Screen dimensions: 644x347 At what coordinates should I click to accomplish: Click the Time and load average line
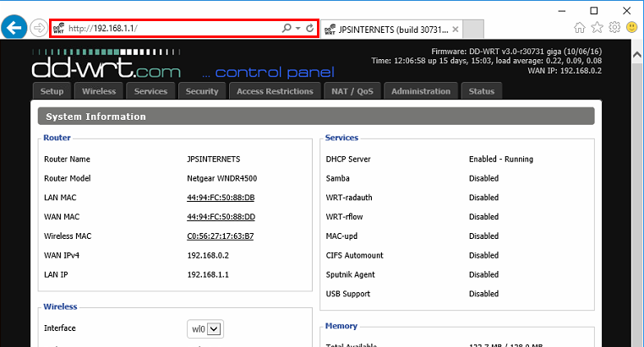tap(487, 61)
